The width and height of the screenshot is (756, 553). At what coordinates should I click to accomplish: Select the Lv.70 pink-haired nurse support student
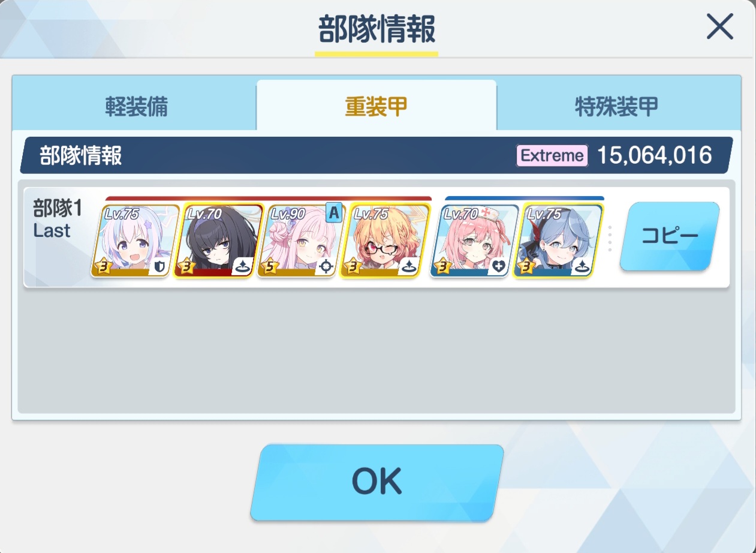coord(474,241)
